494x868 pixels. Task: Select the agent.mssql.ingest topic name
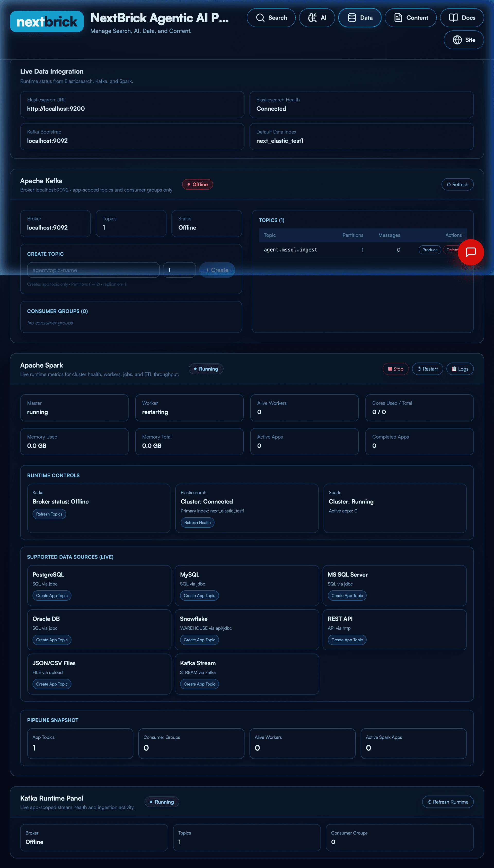(290, 250)
